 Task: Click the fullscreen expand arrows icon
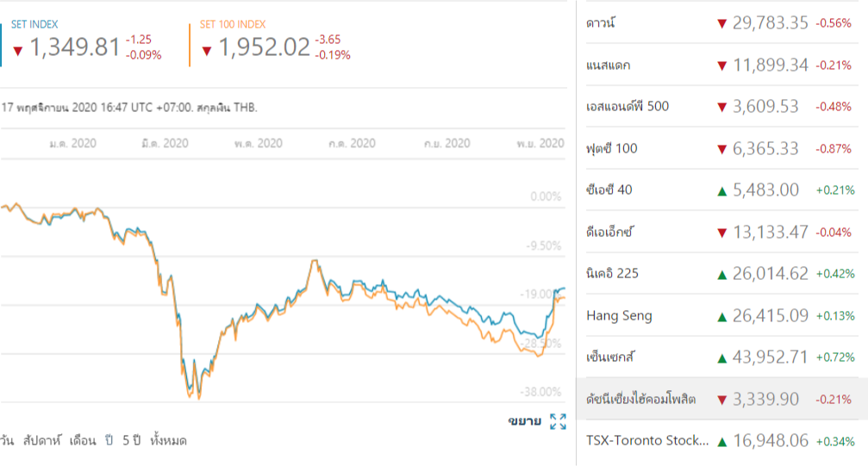pyautogui.click(x=558, y=421)
